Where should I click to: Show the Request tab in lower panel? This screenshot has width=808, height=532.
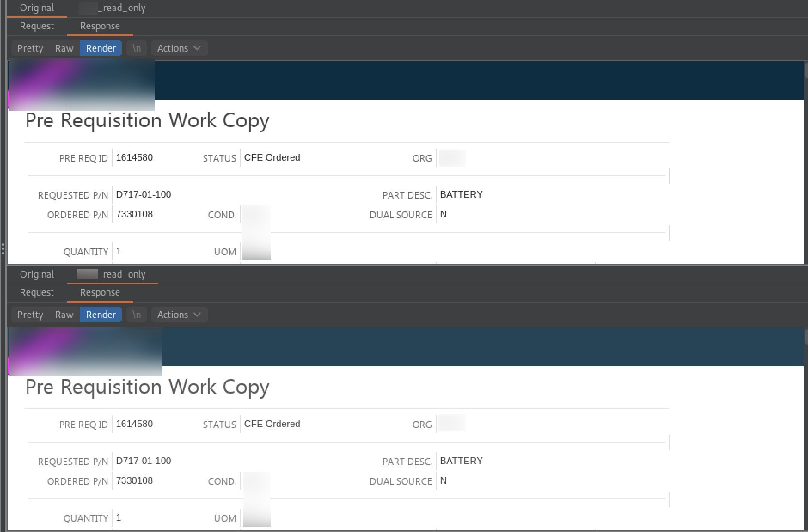tap(37, 293)
